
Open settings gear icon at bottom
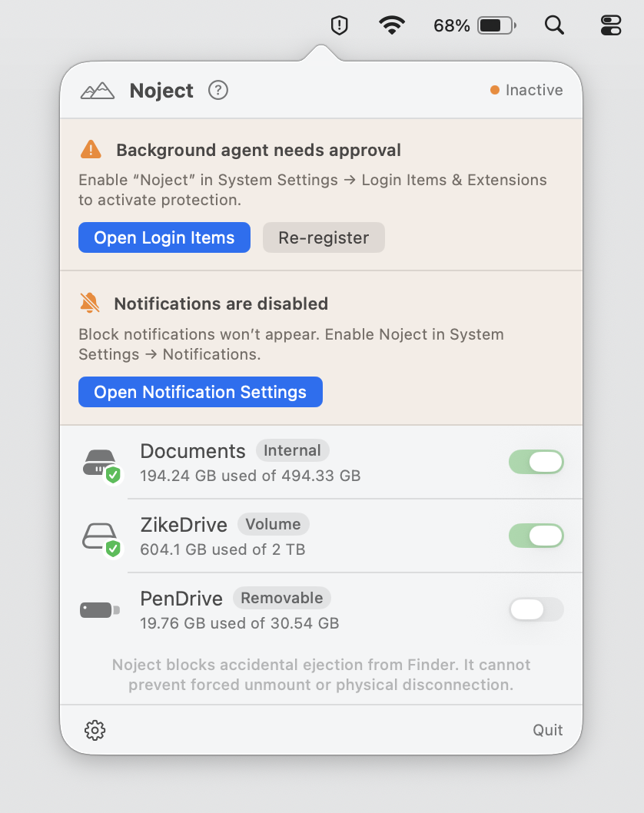[95, 730]
